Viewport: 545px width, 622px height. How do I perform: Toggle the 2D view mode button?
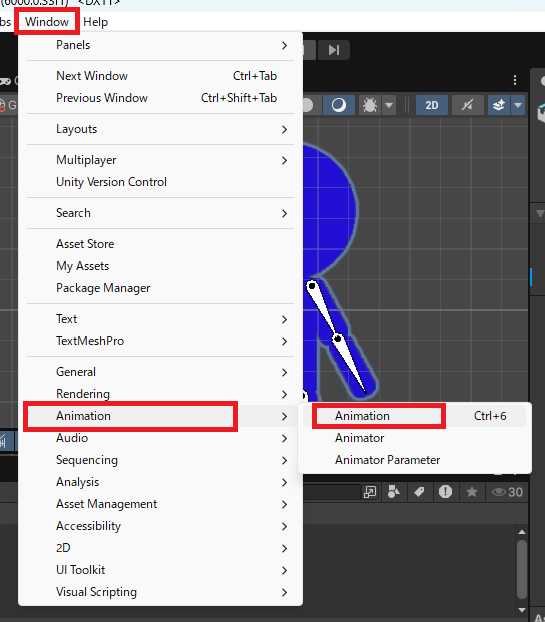tap(432, 105)
